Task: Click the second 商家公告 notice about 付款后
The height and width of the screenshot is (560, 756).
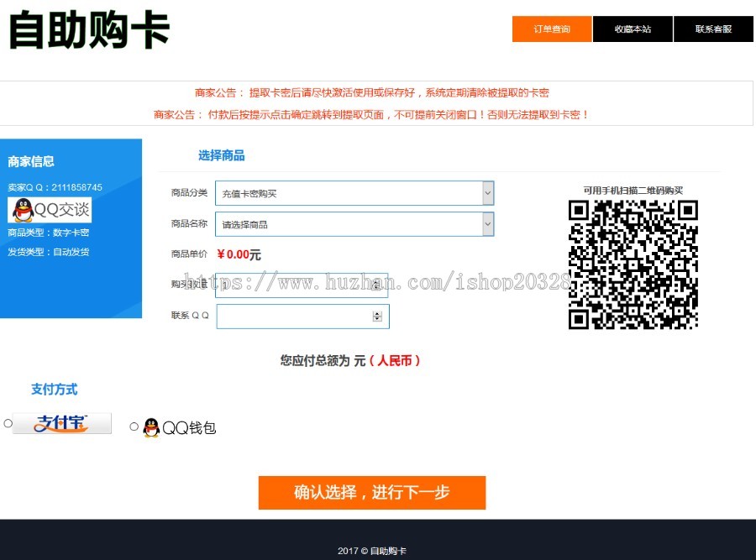Action: click(370, 115)
